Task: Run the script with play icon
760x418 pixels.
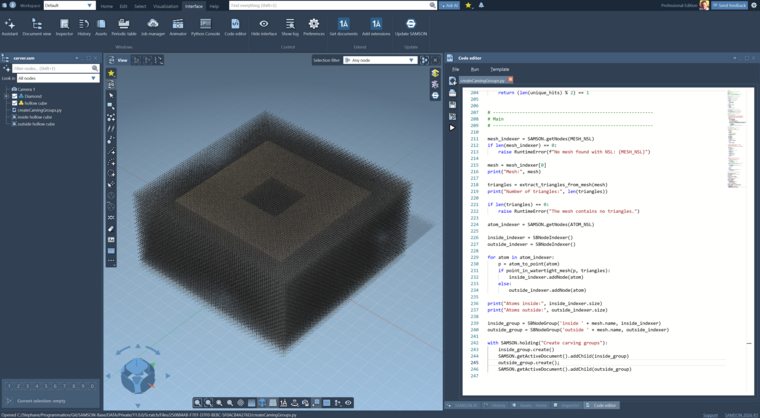Action: coord(452,128)
